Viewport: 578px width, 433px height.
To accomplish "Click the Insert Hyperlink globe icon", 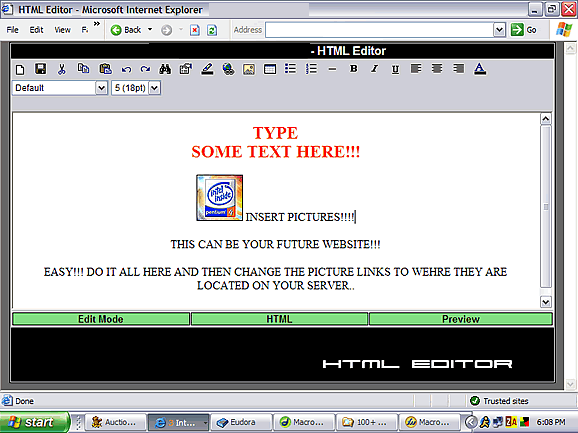I will pyautogui.click(x=228, y=69).
